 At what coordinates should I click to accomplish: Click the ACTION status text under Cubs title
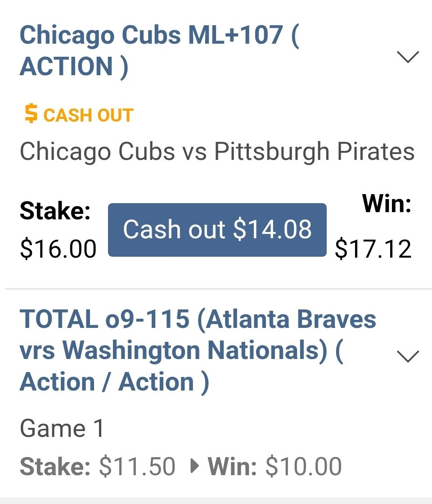pyautogui.click(x=67, y=66)
